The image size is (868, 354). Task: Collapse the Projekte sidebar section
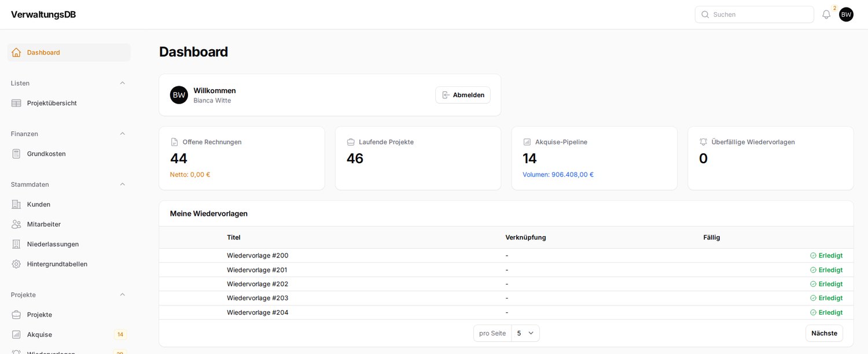coord(122,295)
